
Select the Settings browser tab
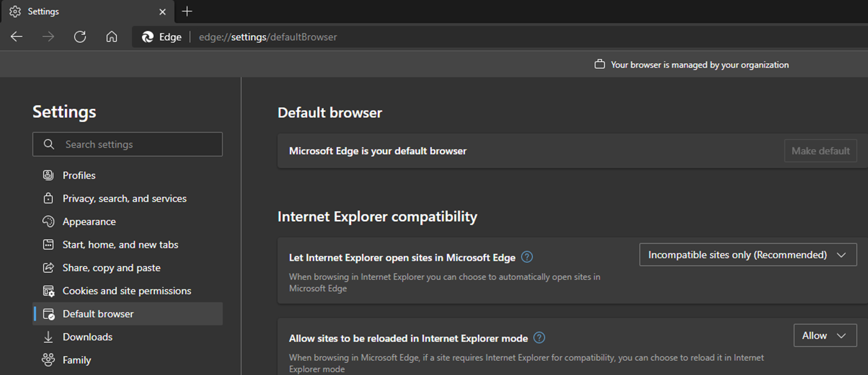pyautogui.click(x=88, y=11)
